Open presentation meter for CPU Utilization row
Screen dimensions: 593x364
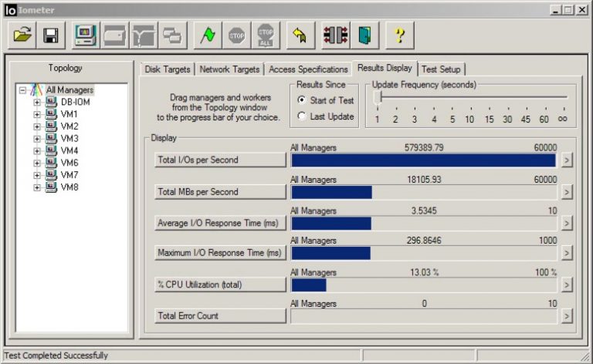pyautogui.click(x=567, y=285)
